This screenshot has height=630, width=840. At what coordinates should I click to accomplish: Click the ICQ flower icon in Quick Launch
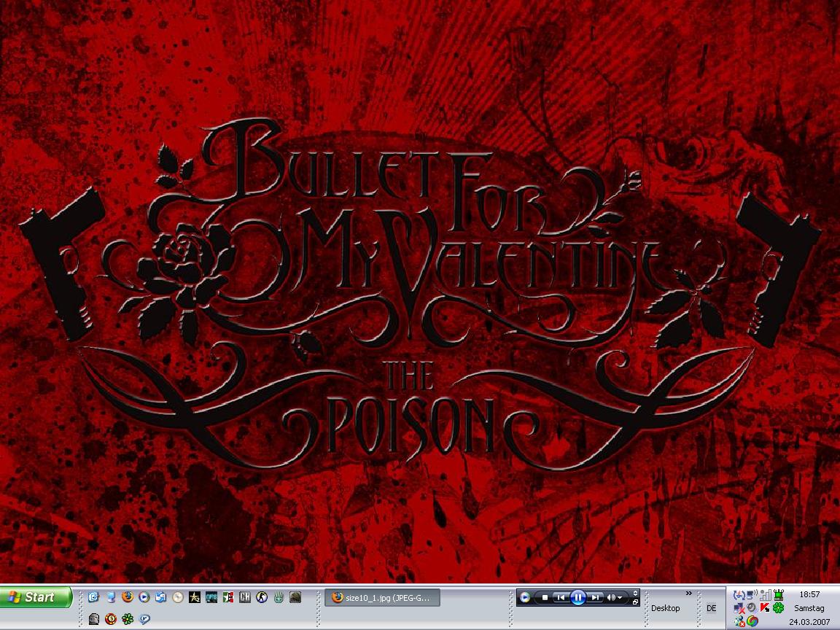(x=128, y=619)
